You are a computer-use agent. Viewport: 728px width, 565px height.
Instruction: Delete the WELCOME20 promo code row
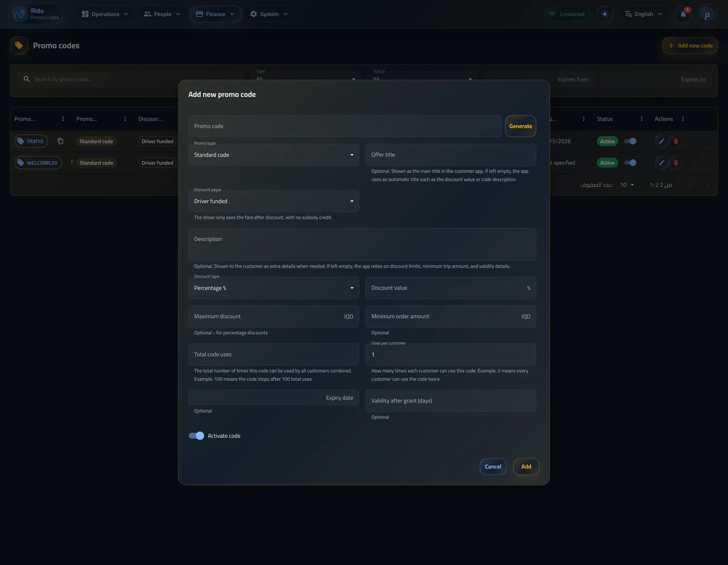(x=676, y=163)
